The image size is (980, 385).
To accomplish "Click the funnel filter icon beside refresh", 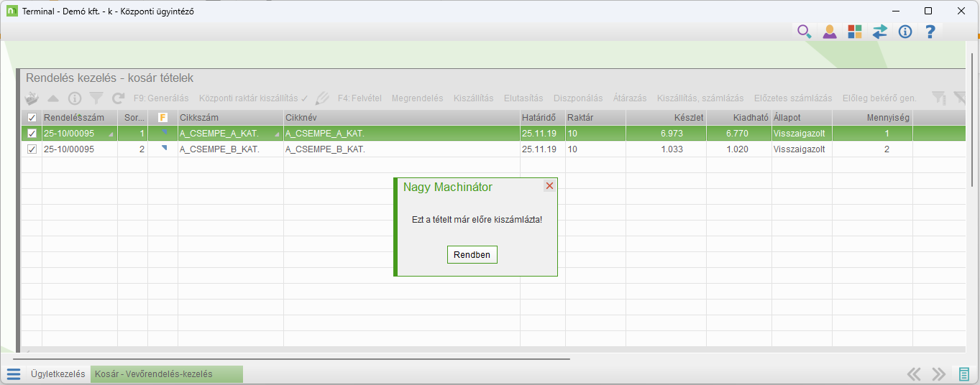I will (96, 98).
